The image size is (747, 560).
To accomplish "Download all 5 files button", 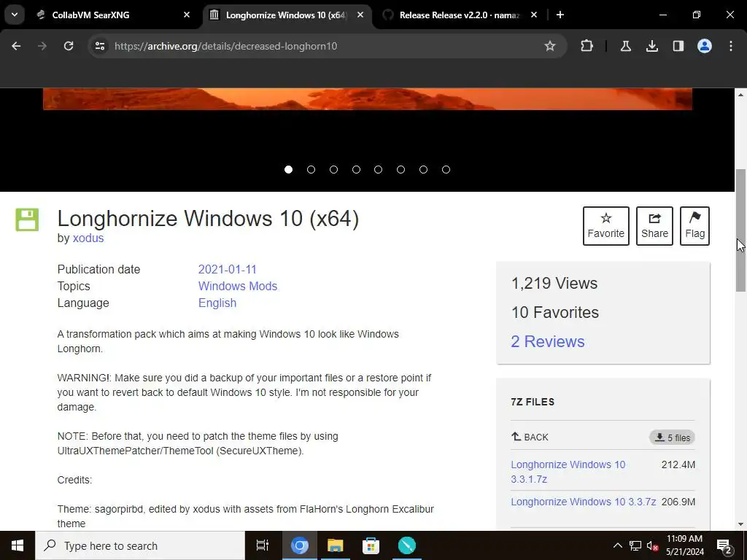I will point(672,437).
